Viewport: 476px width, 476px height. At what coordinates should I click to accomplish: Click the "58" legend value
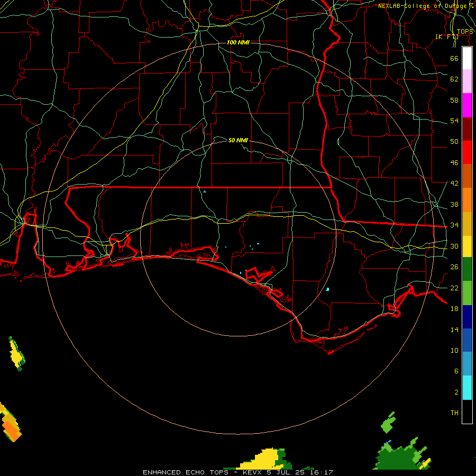pos(454,100)
